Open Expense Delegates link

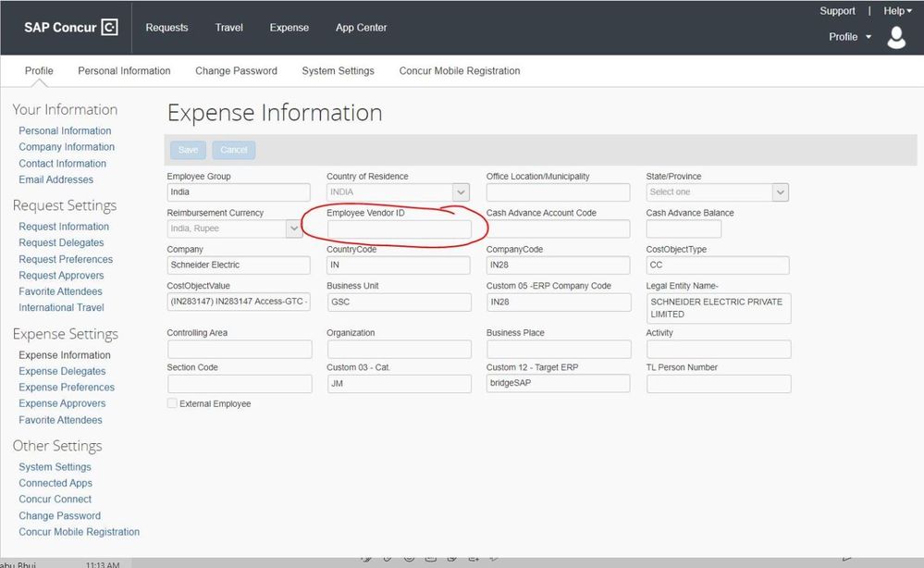point(62,371)
